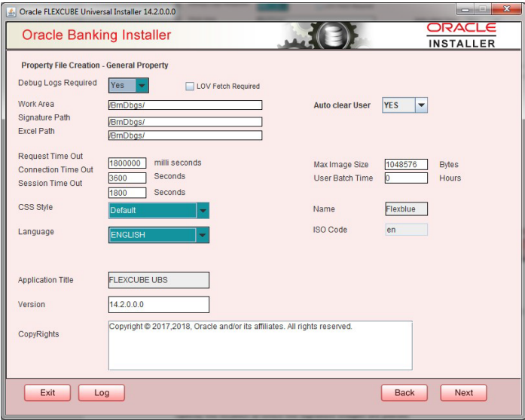Click the CSS Style label
525x420 pixels.
click(x=35, y=207)
